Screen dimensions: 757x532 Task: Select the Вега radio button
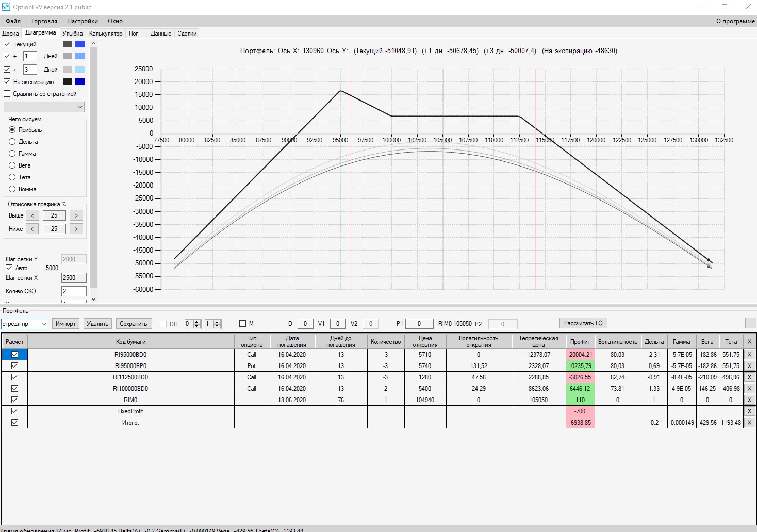(12, 165)
